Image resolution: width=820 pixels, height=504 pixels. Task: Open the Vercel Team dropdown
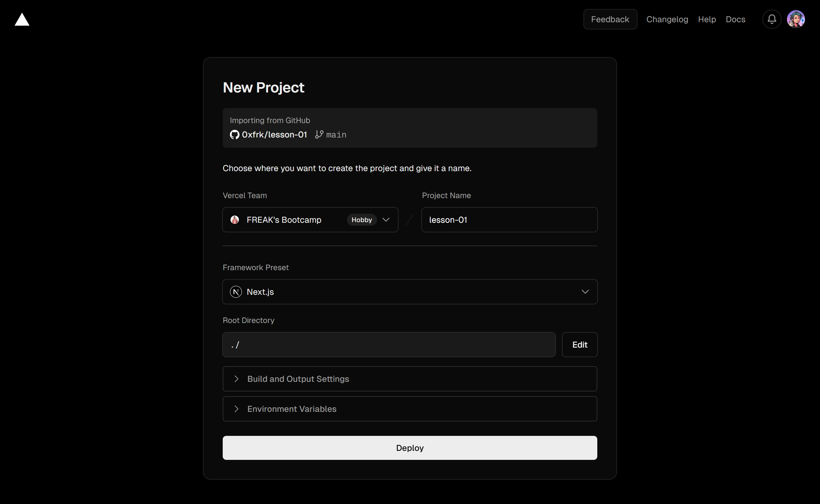310,220
